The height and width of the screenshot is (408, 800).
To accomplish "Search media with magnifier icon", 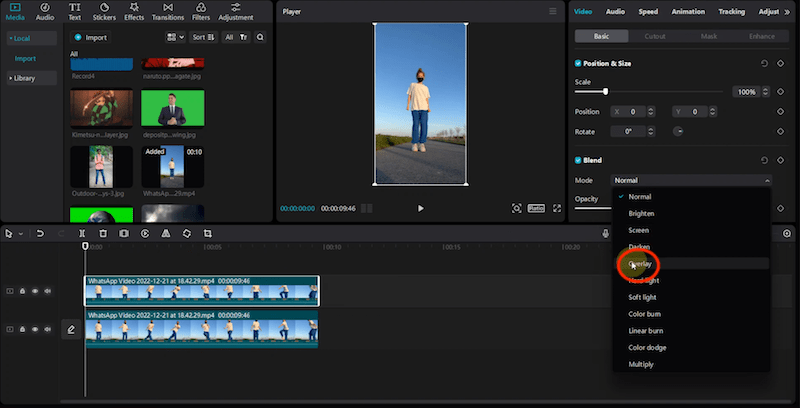I will coord(260,37).
